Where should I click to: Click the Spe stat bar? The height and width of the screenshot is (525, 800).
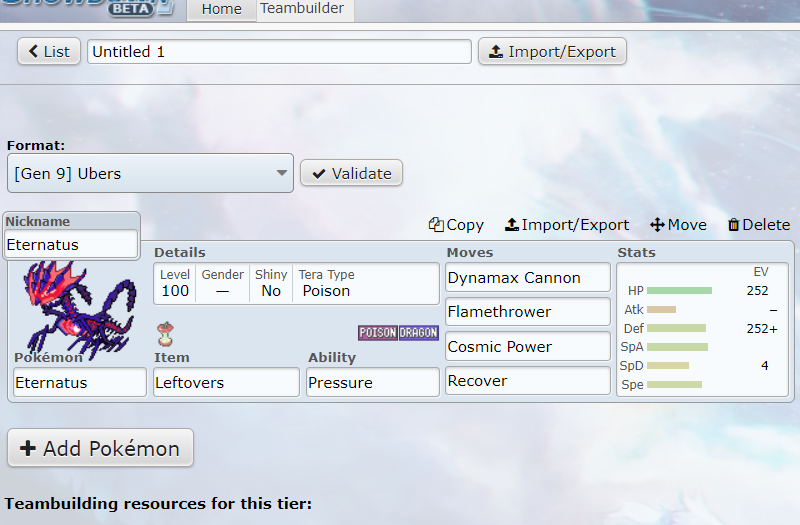pos(674,384)
